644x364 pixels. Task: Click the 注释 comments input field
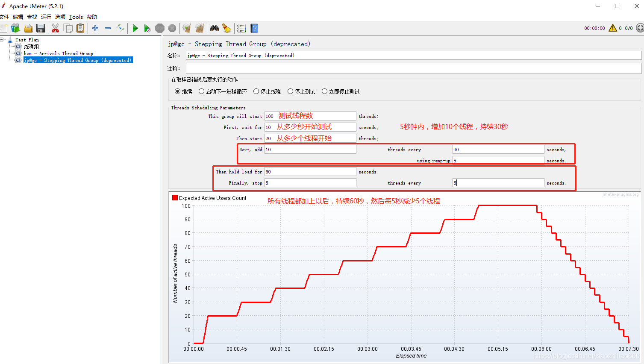point(414,68)
